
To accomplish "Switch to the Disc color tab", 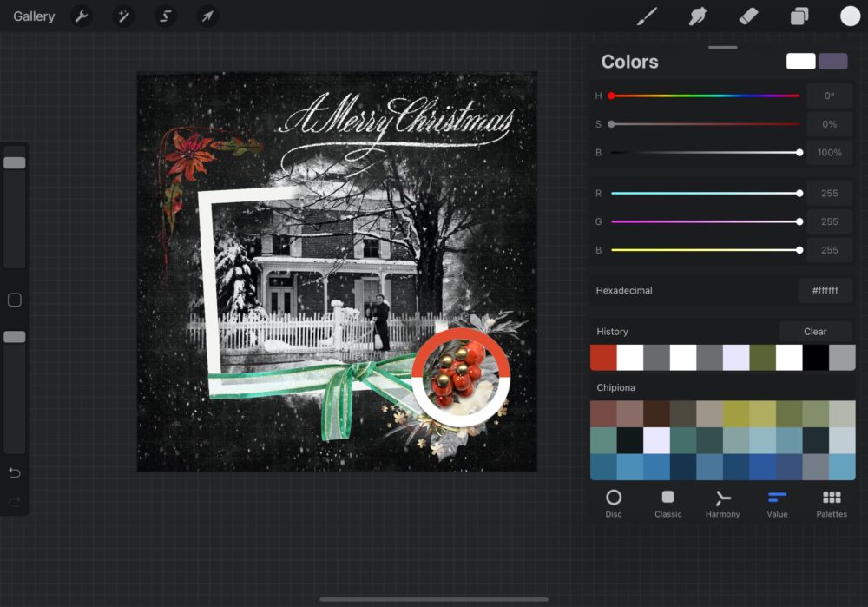I will coord(614,503).
